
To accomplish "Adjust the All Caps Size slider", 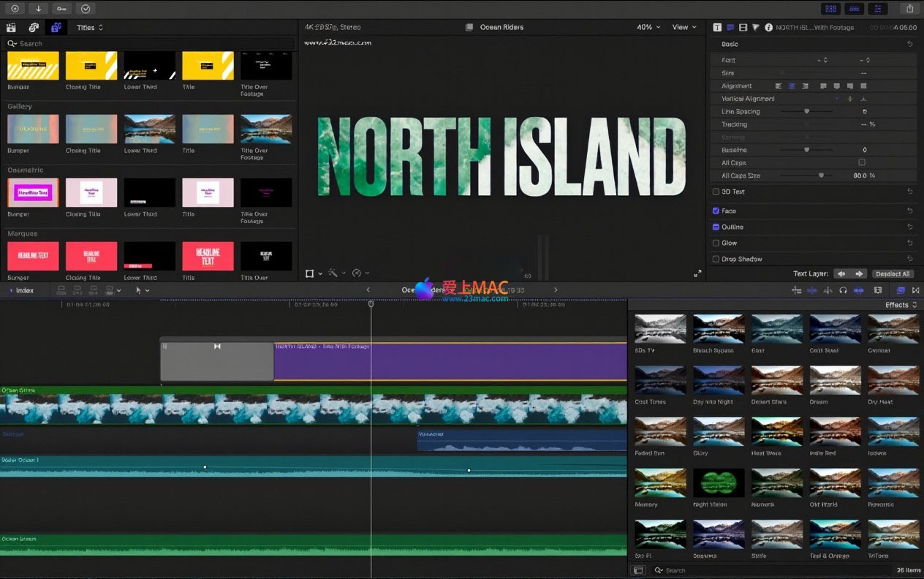I will (x=821, y=175).
